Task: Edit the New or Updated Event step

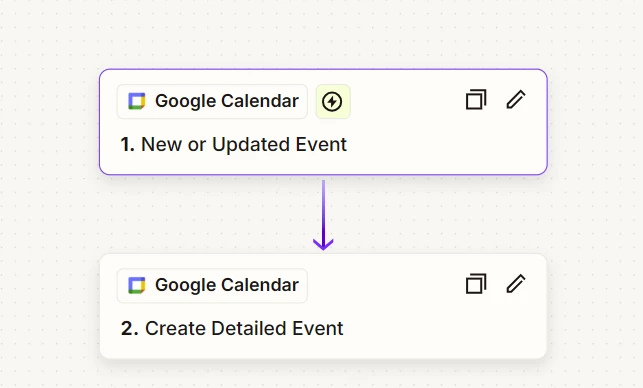Action: pos(516,100)
